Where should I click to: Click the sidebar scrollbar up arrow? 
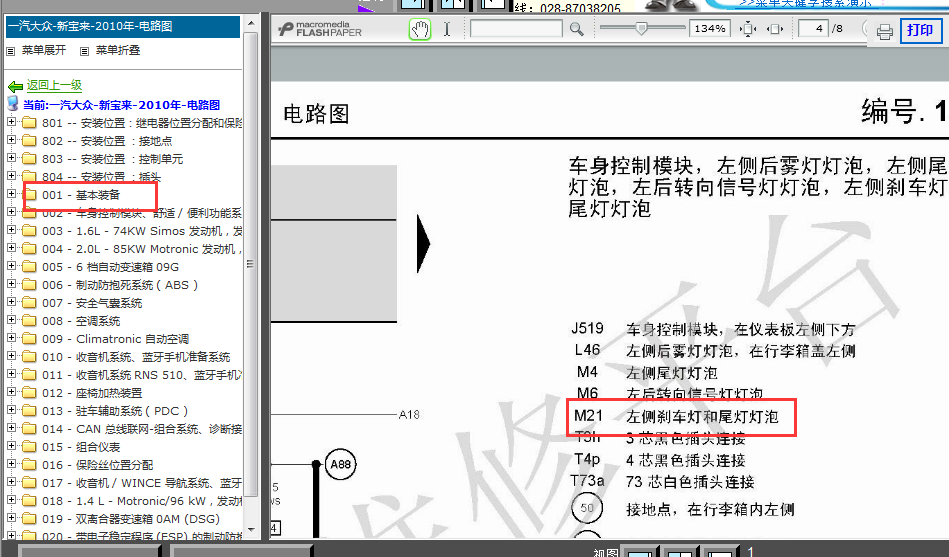point(251,23)
